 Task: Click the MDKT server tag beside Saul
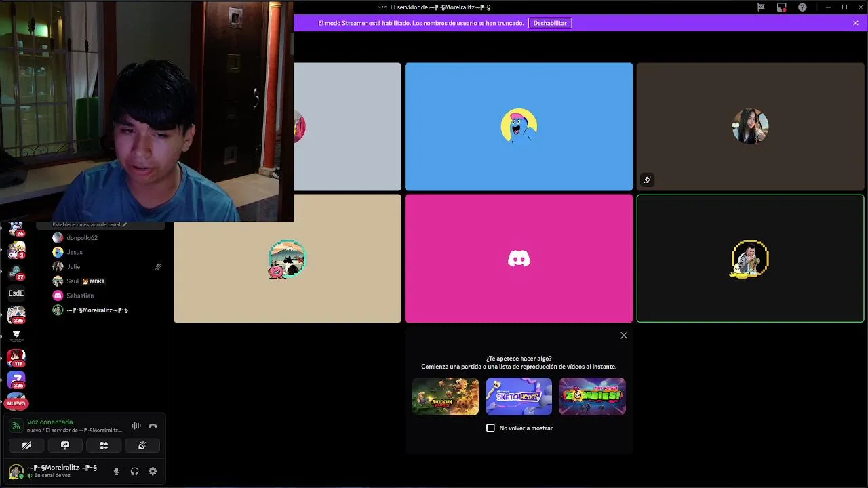point(94,281)
